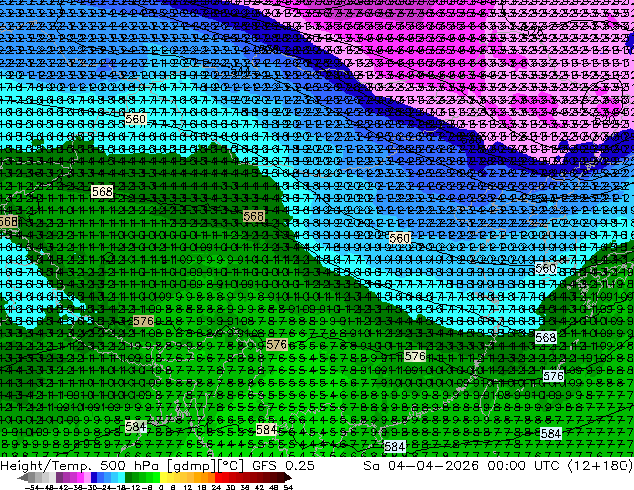The height and width of the screenshot is (490, 634).
Task: Click the "[°C]" unit label
Action: pos(231,466)
